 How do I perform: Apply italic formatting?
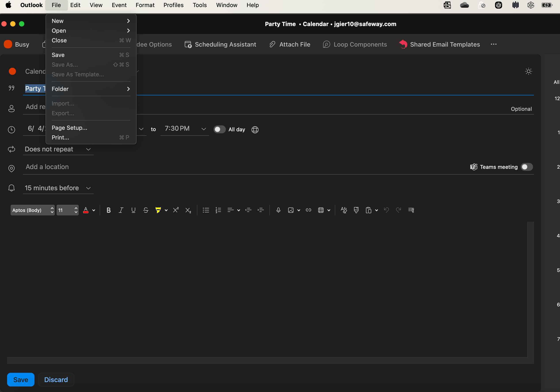(121, 210)
